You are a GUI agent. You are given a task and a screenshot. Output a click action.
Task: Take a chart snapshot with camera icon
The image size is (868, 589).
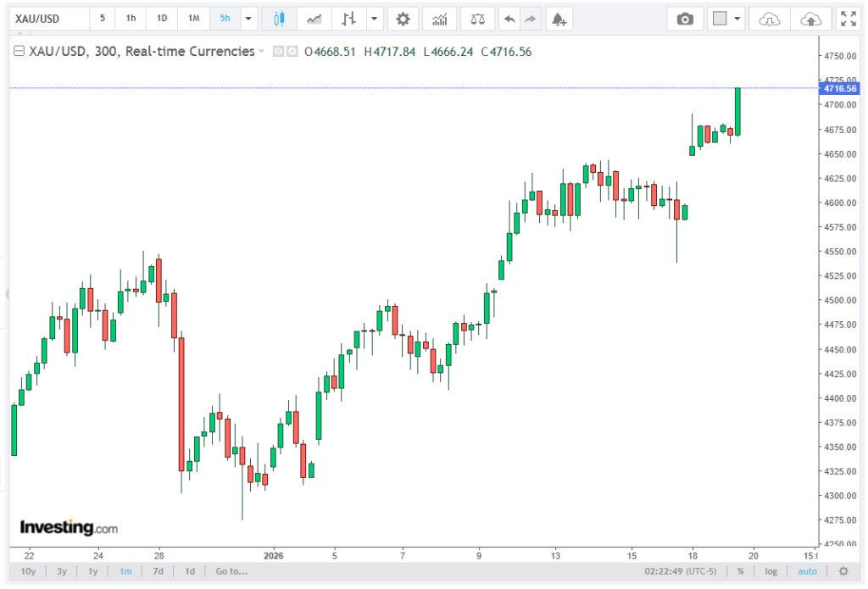[685, 19]
